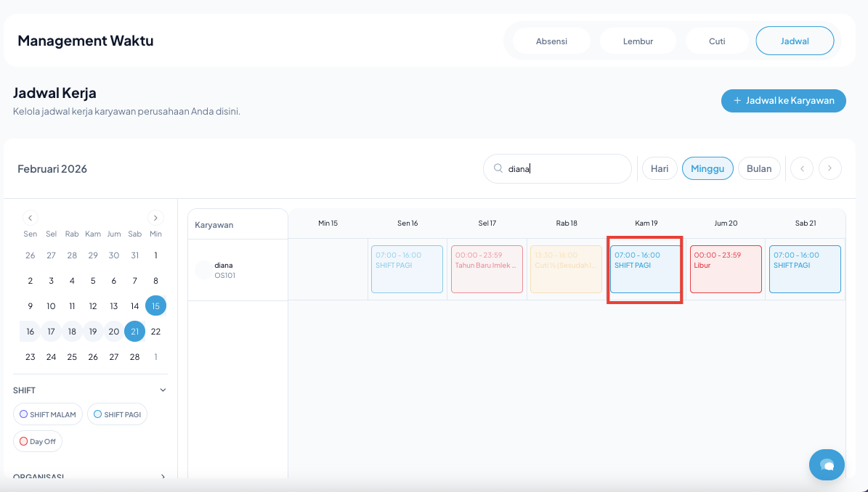
Task: Click mini calendar previous month arrow
Action: click(30, 217)
